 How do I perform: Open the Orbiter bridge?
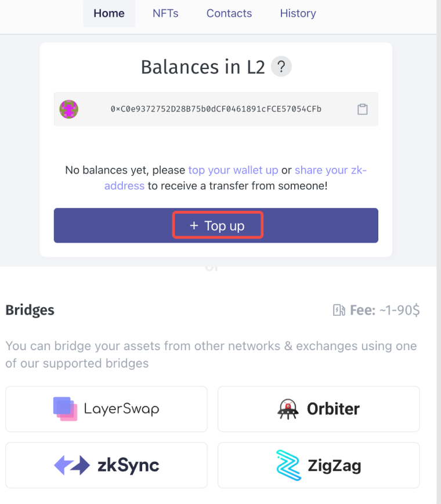(x=319, y=409)
